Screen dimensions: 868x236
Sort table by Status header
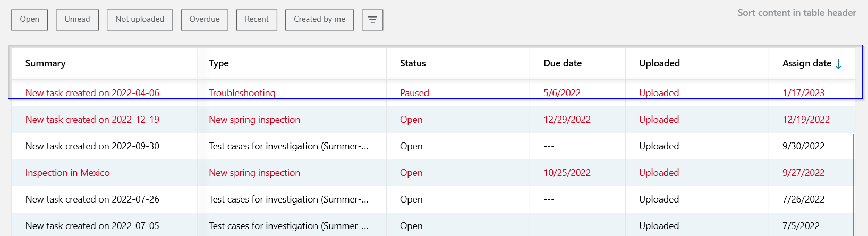[413, 63]
